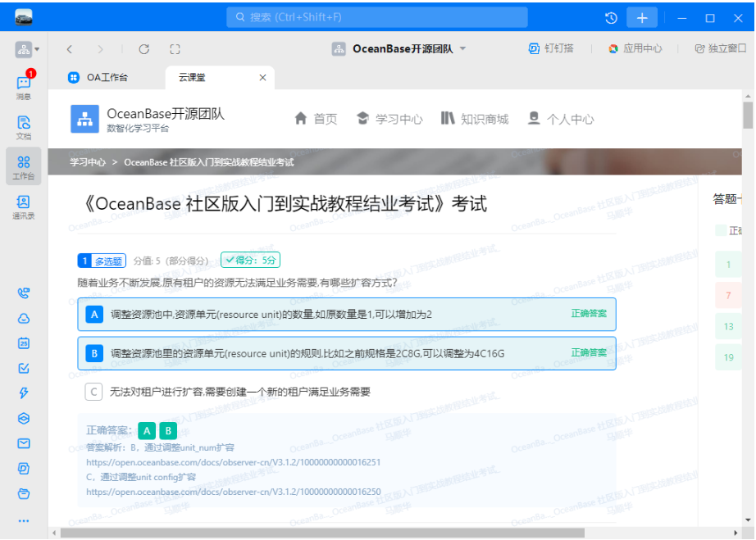756x540 pixels.
Task: Open the cloud drive icon in sidebar
Action: [24, 319]
